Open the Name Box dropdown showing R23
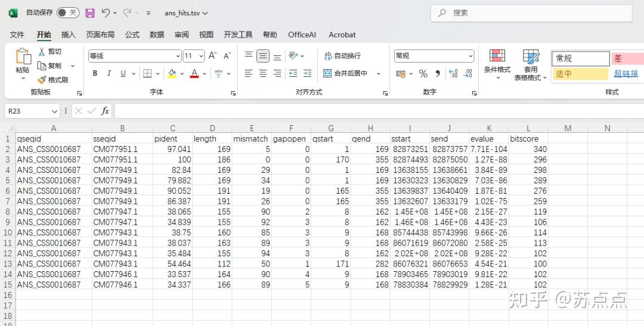 click(55, 111)
